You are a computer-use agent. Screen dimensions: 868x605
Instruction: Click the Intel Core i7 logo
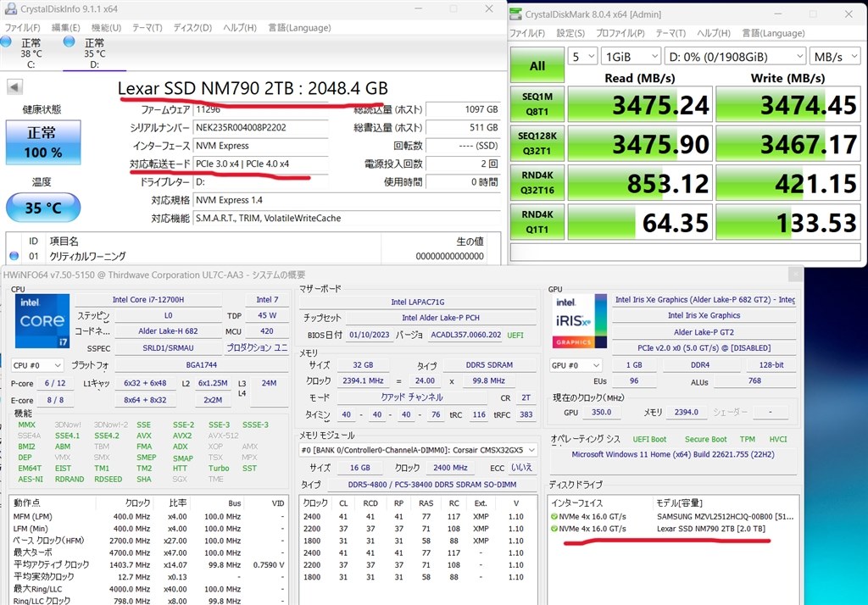coord(41,321)
